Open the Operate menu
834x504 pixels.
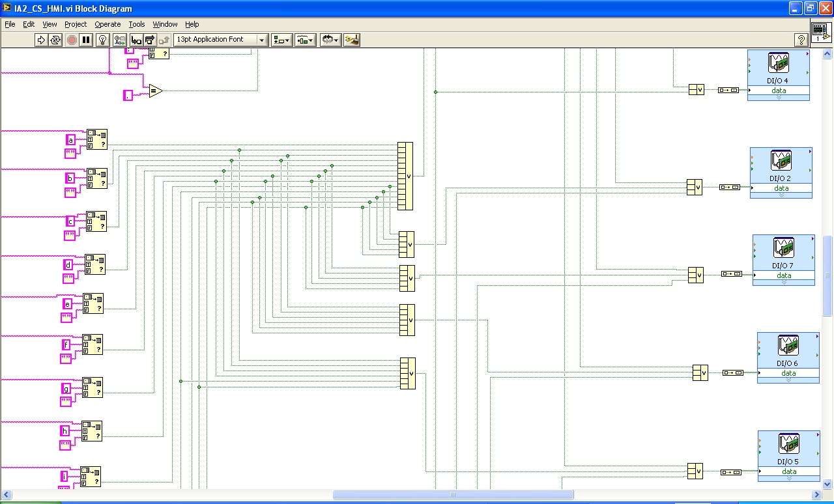(x=108, y=24)
